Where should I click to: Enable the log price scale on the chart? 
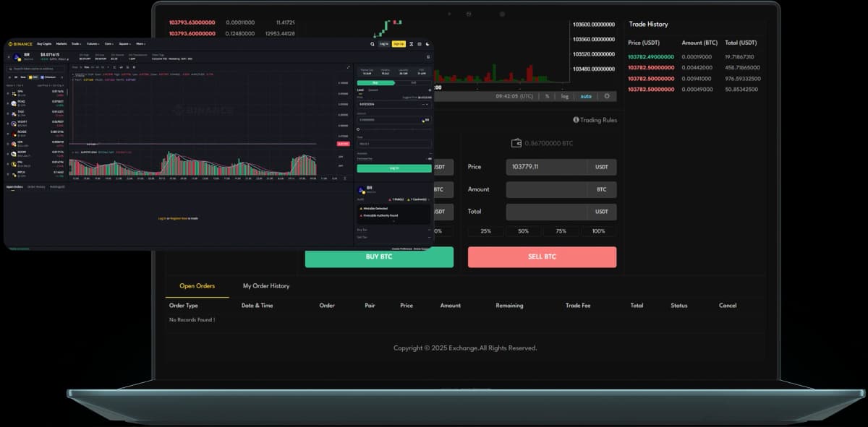pyautogui.click(x=565, y=96)
